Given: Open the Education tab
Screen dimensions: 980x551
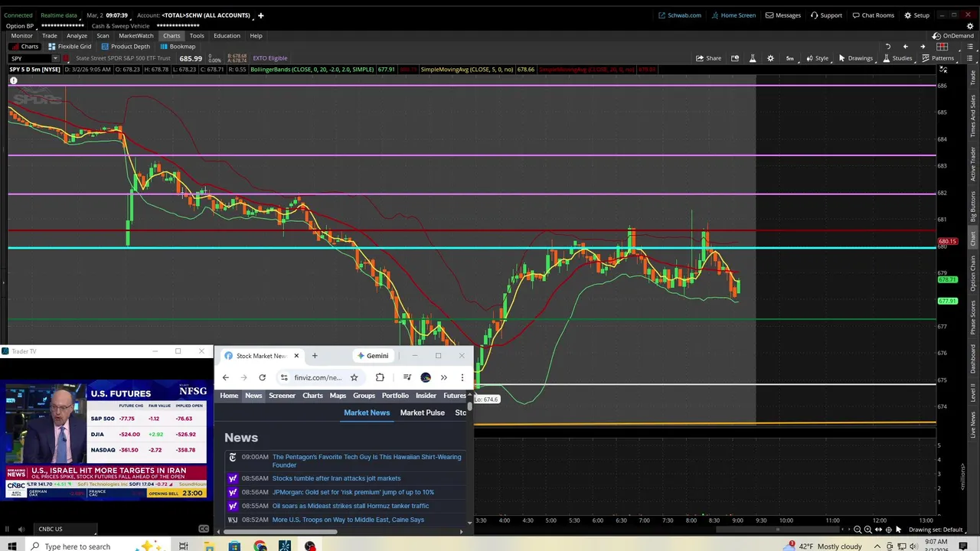Looking at the screenshot, I should [x=227, y=36].
